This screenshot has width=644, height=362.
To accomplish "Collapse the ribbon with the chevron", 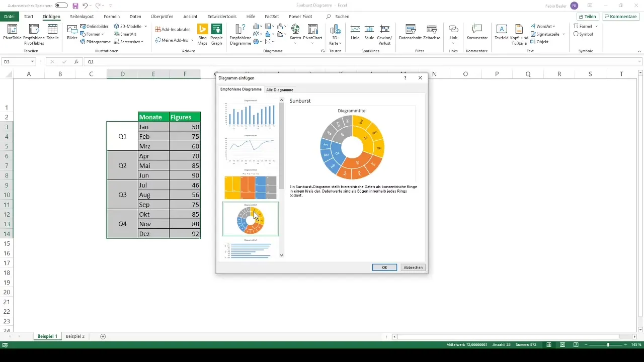I will tap(639, 51).
